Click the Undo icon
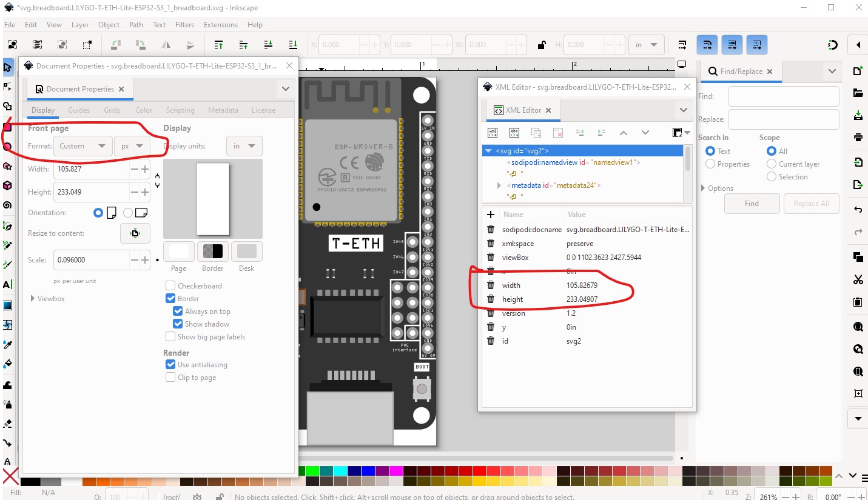868x500 pixels. (x=858, y=210)
